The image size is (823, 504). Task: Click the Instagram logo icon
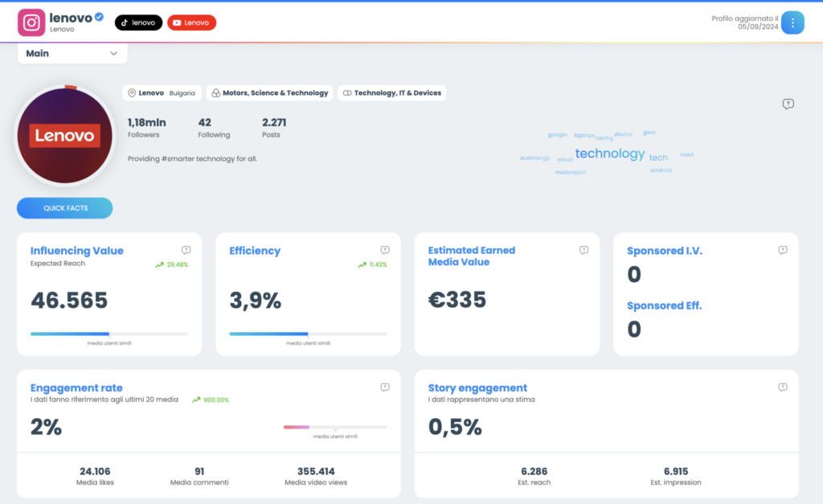(x=31, y=23)
